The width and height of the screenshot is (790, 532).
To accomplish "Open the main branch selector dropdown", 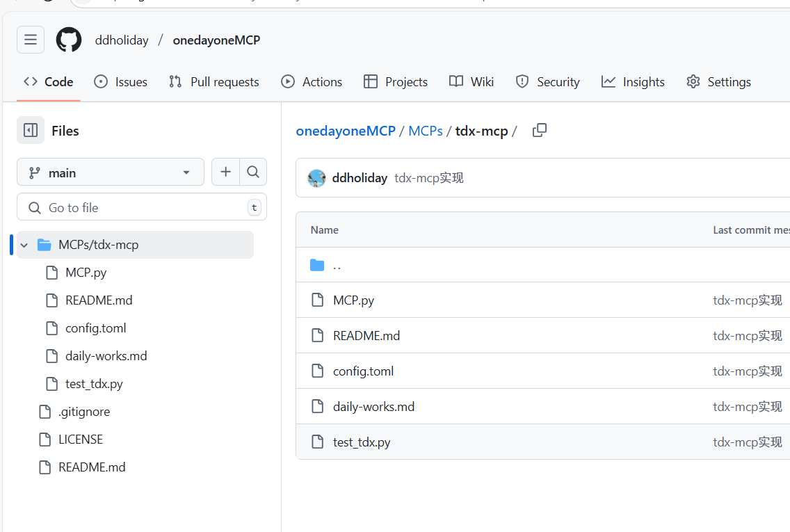I will (x=111, y=172).
